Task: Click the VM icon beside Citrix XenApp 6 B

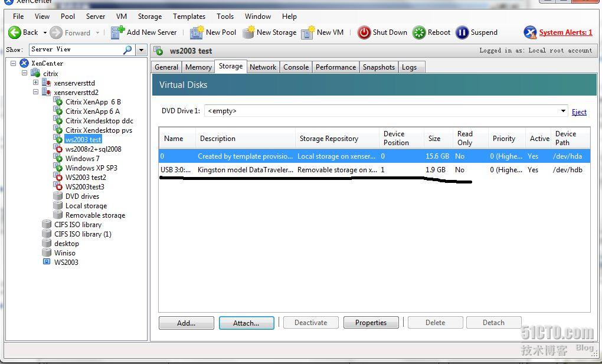Action: (x=58, y=101)
